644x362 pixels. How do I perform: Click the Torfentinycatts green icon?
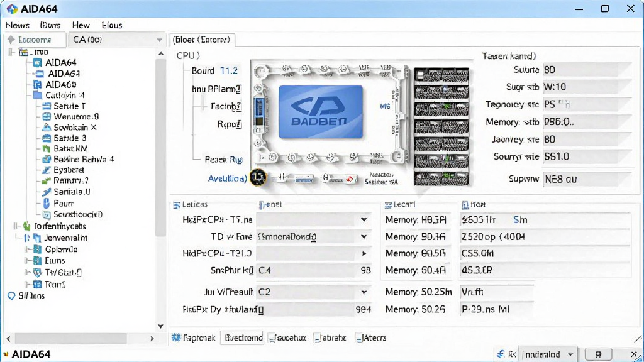(x=27, y=226)
